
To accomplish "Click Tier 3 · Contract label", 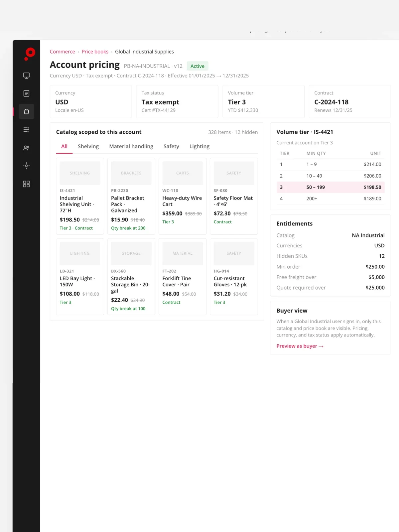I will (76, 228).
